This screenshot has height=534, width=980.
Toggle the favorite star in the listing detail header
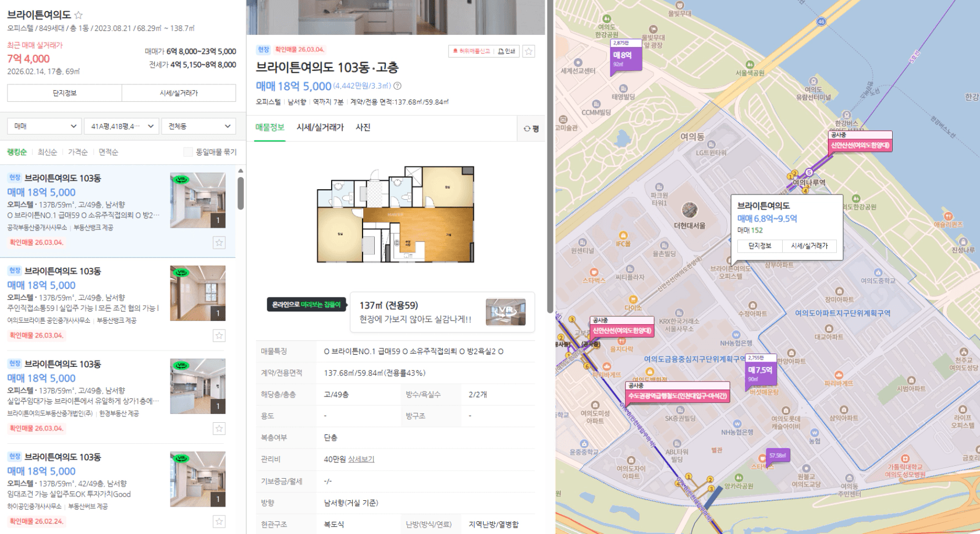[x=528, y=51]
